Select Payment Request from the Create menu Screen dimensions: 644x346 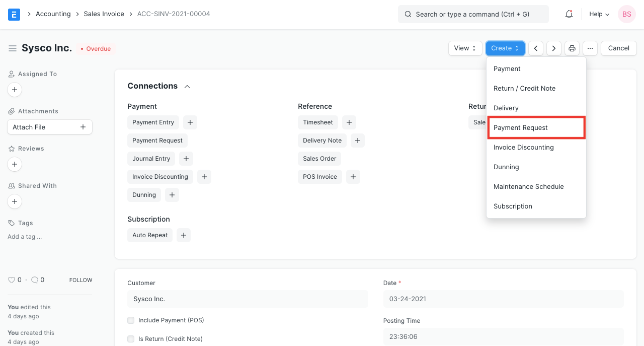click(521, 127)
